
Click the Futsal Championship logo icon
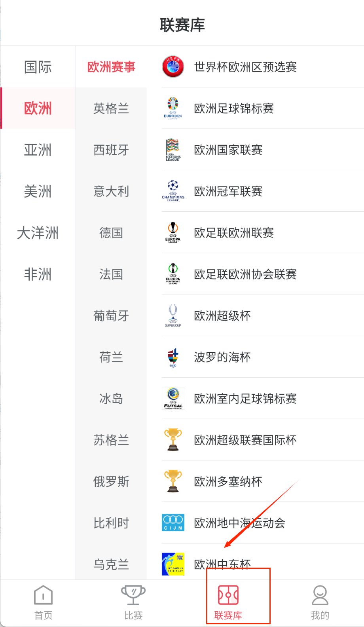pos(173,399)
